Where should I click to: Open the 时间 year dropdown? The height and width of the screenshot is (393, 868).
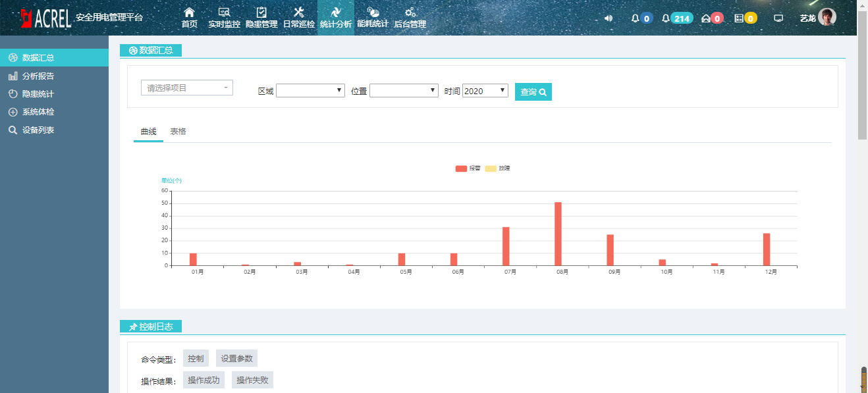click(x=485, y=91)
